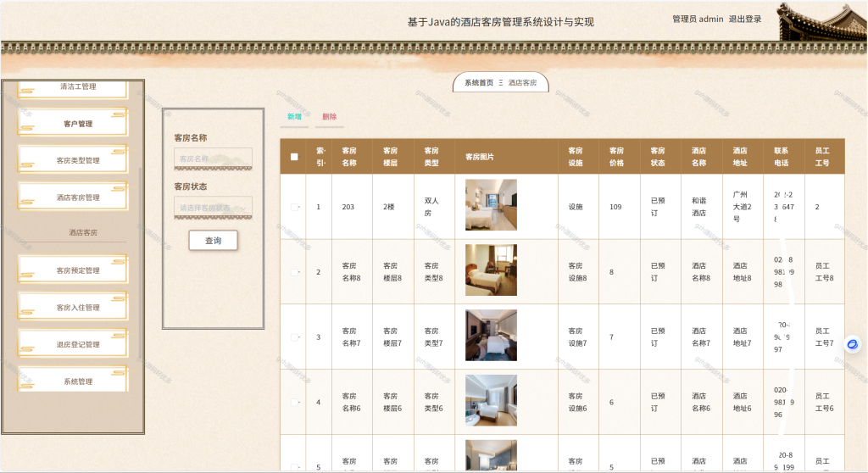This screenshot has height=473, width=868.
Task: Open the 客房状态 dropdown selector
Action: [213, 208]
